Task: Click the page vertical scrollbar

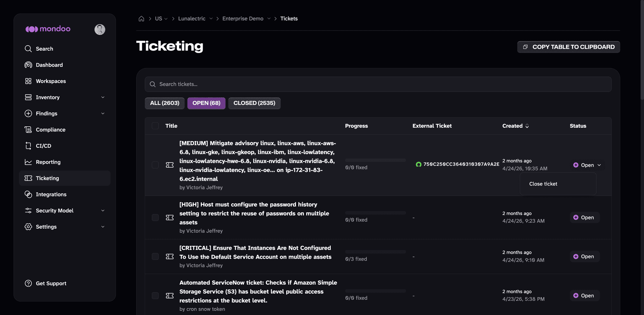Action: tap(642, 50)
